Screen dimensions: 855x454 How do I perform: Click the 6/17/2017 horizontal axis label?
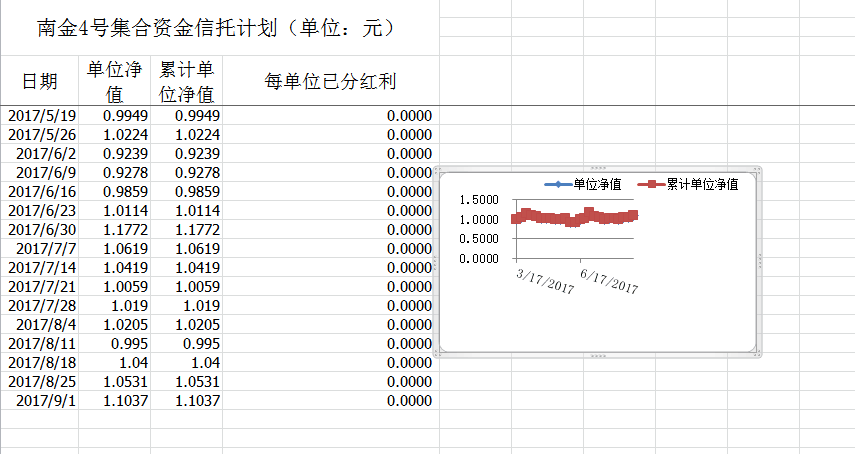tap(609, 280)
